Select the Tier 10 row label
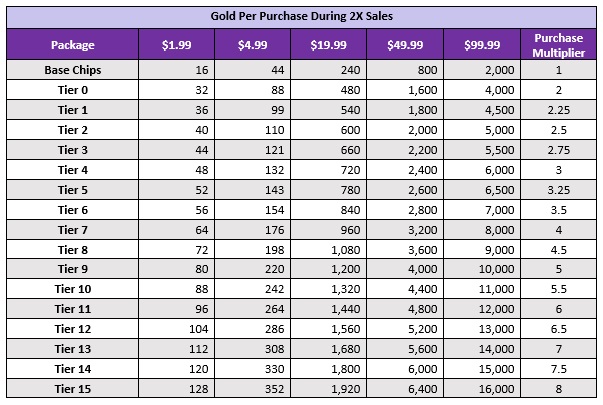This screenshot has width=603, height=405. [x=73, y=289]
